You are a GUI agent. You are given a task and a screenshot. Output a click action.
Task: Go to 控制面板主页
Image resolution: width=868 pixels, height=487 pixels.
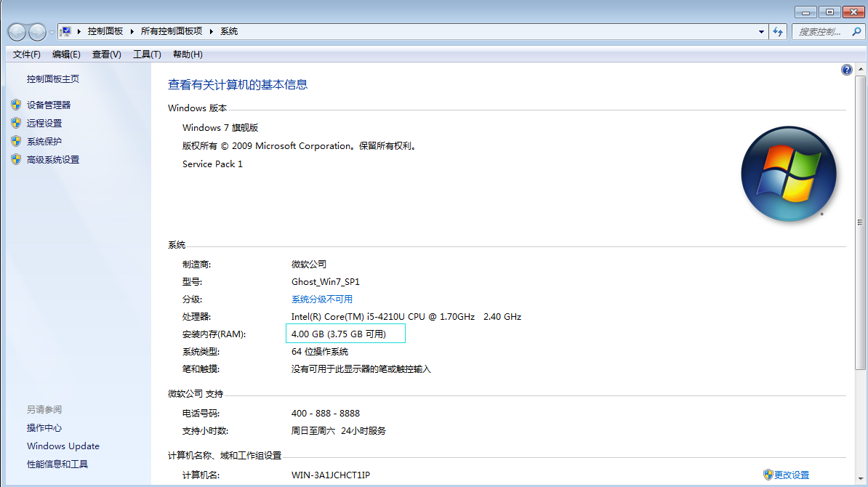pos(53,79)
